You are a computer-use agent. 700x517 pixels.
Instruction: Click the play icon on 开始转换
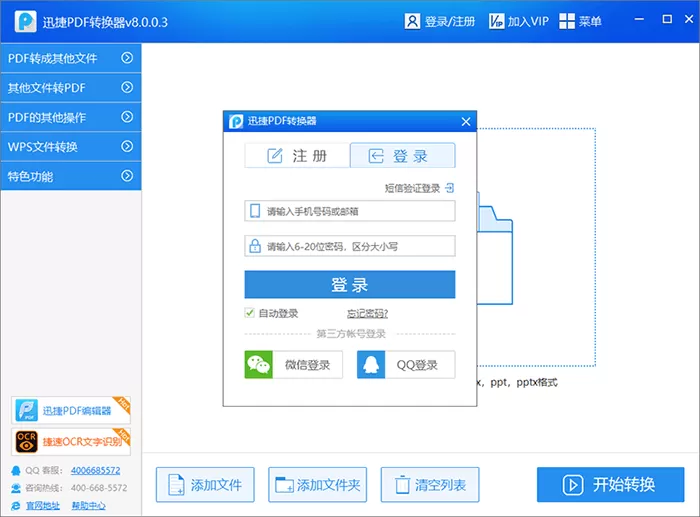(573, 485)
